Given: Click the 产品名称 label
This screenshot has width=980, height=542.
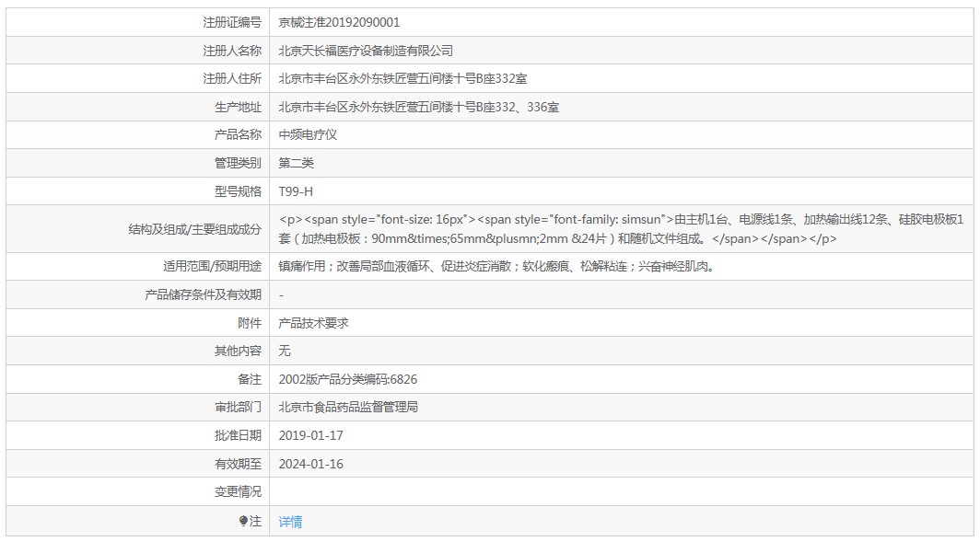Looking at the screenshot, I should [239, 135].
